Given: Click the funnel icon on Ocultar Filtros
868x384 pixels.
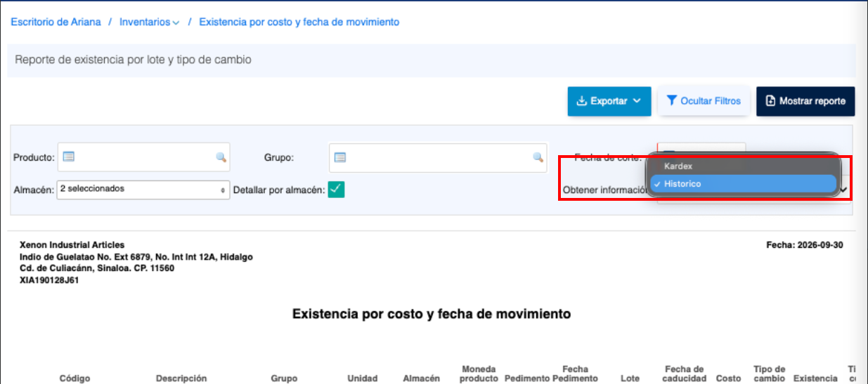Looking at the screenshot, I should (x=672, y=101).
